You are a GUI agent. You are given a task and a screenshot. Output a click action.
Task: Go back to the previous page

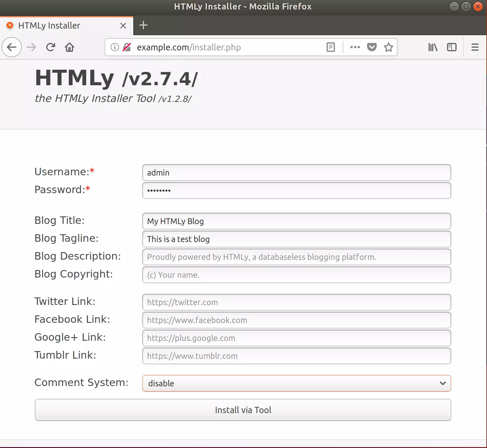point(12,47)
